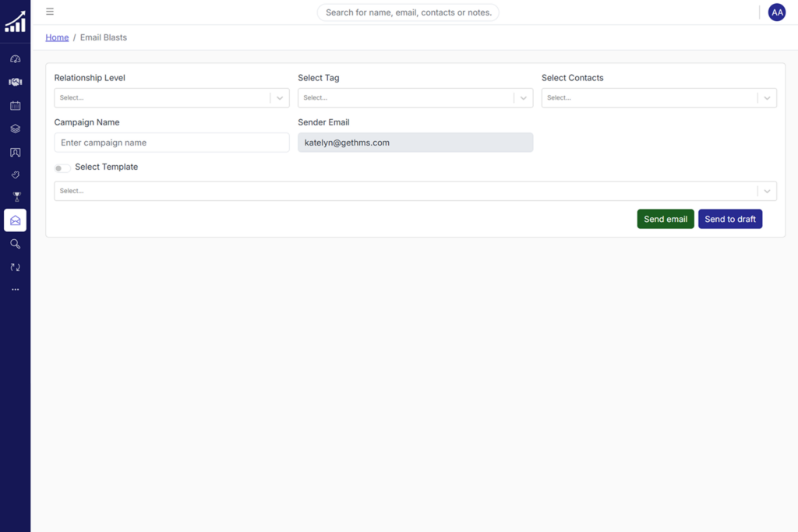The width and height of the screenshot is (798, 532).
Task: Click the Send to draft button
Action: (x=729, y=219)
